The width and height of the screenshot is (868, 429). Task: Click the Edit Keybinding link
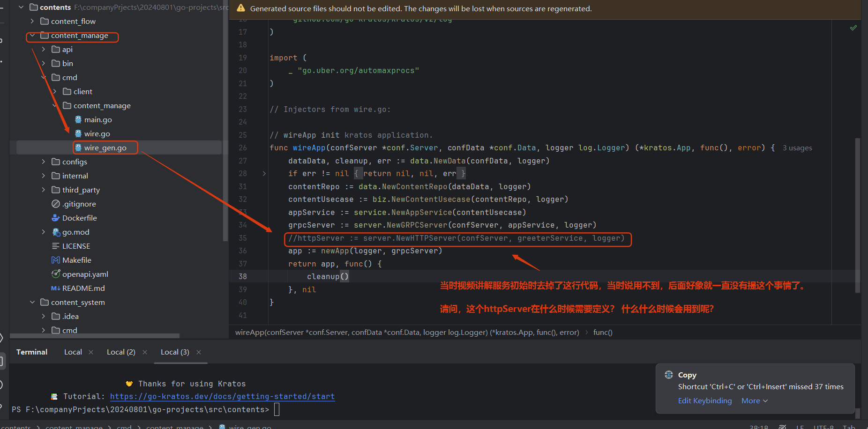point(705,401)
